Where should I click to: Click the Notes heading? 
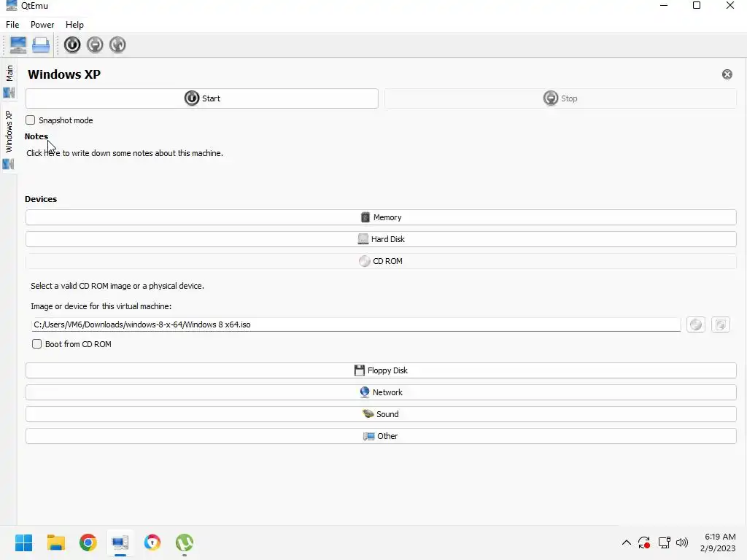[x=36, y=136]
